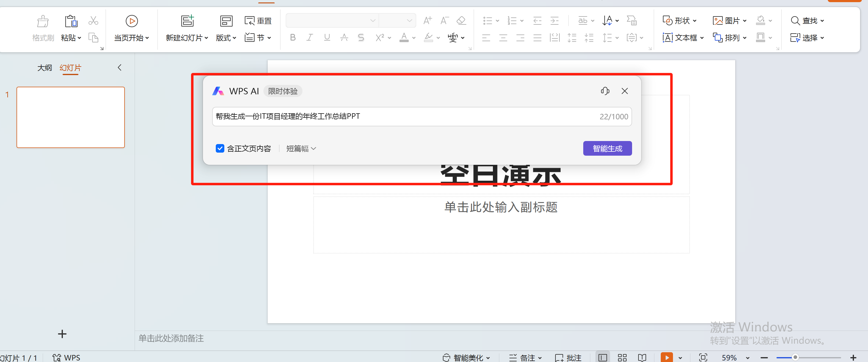Click the Slide sorter view icon
This screenshot has height=362, width=868.
coord(622,357)
